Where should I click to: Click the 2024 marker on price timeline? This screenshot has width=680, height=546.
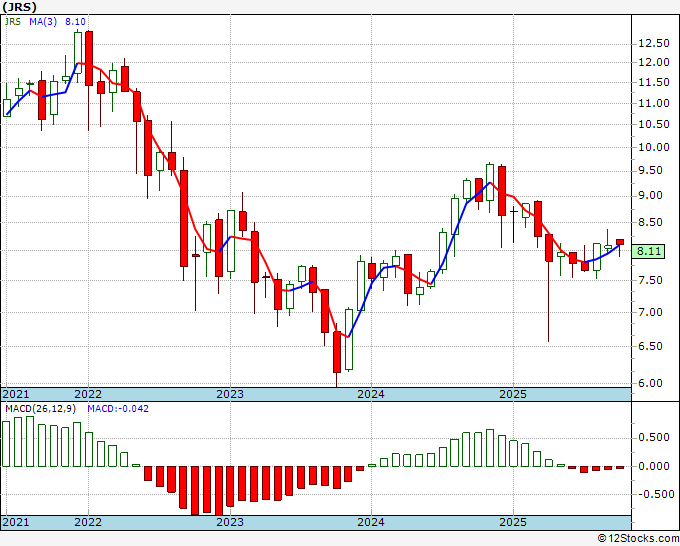pos(371,394)
